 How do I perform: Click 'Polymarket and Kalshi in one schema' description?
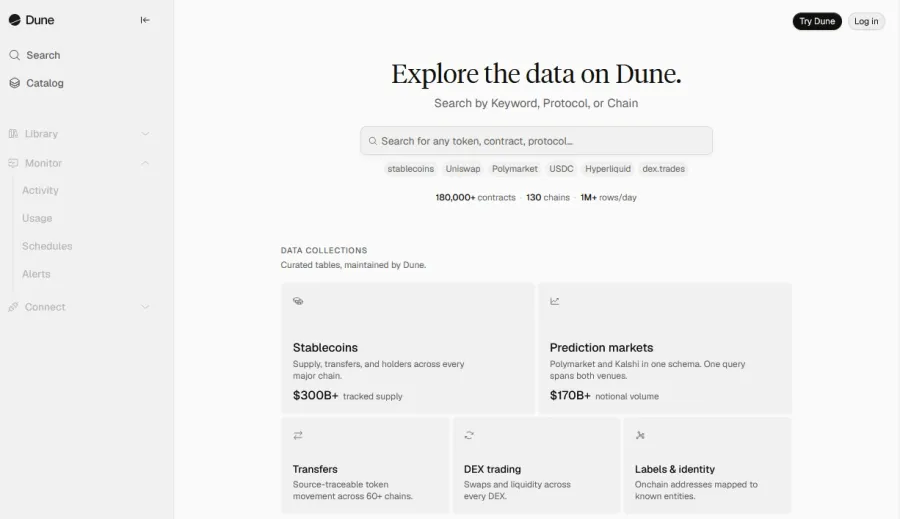647,370
